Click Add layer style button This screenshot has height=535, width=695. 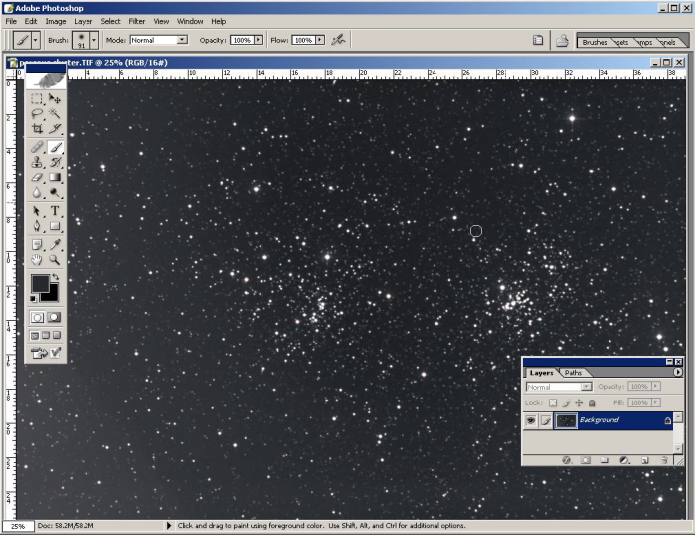point(566,460)
